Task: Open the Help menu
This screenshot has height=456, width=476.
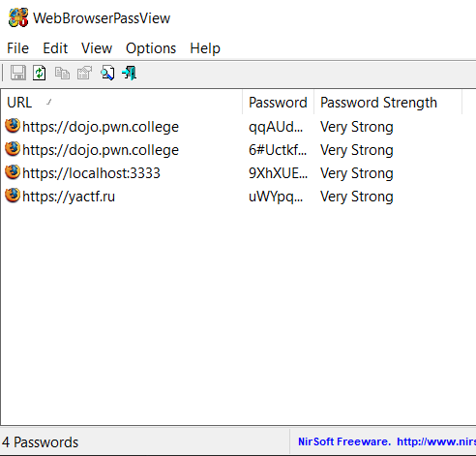Action: (205, 48)
